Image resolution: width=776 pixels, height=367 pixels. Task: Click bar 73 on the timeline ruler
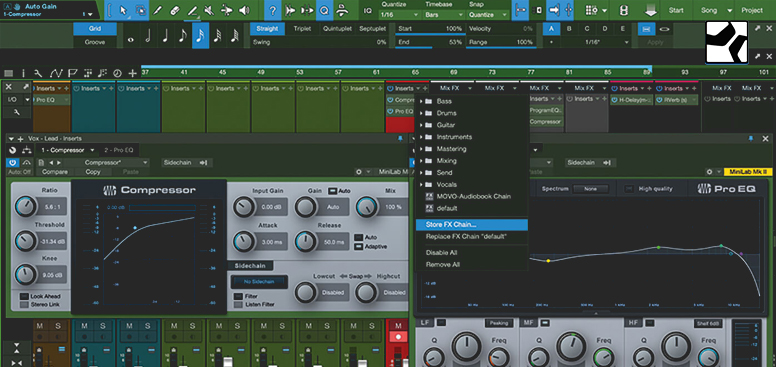(492, 72)
